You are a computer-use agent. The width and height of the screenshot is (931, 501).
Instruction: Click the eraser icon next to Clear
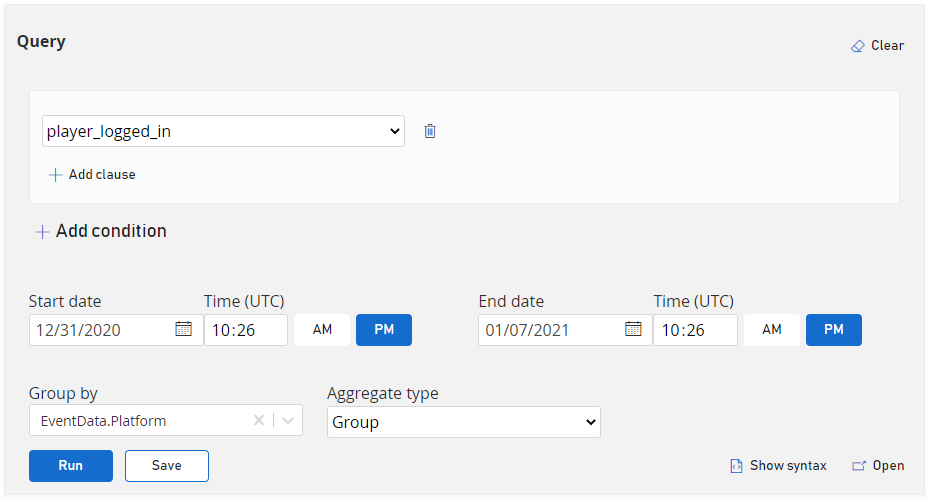click(857, 46)
